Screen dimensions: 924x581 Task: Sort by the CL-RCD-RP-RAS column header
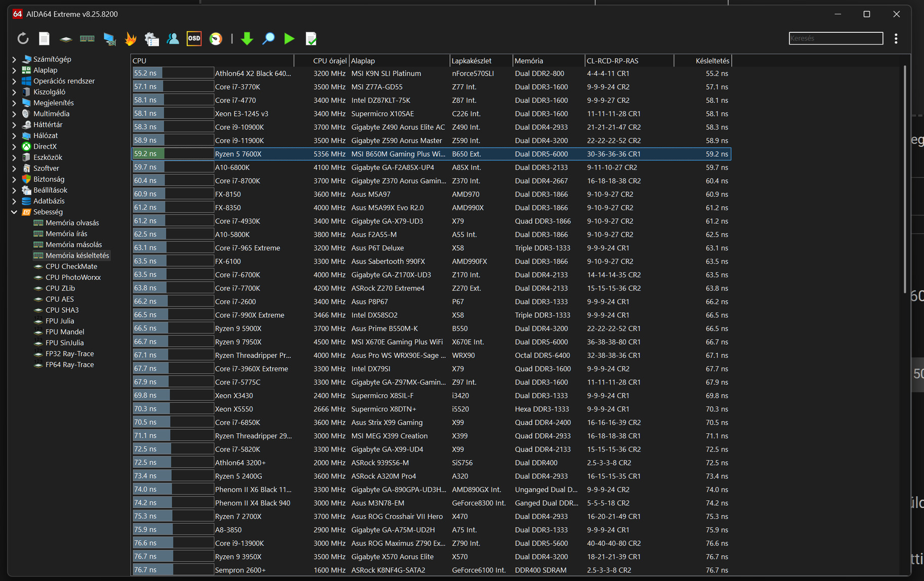pyautogui.click(x=629, y=61)
